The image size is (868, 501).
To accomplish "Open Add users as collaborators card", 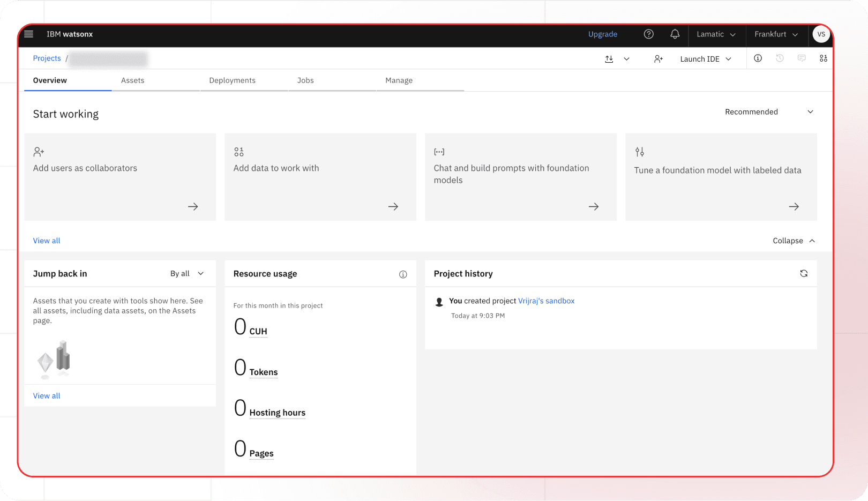I will pyautogui.click(x=120, y=177).
